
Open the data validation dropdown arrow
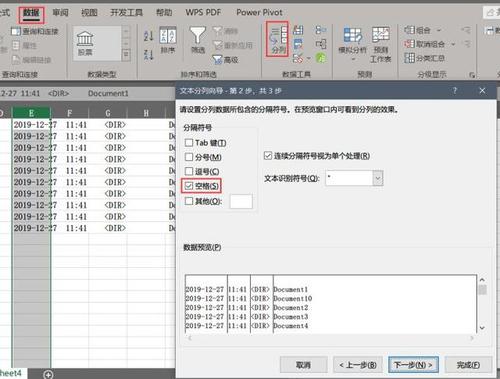pyautogui.click(x=308, y=59)
